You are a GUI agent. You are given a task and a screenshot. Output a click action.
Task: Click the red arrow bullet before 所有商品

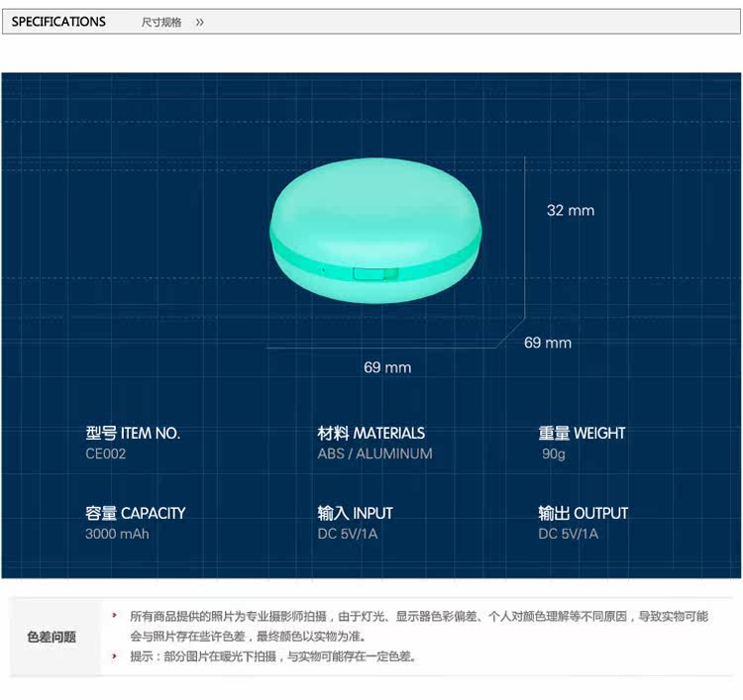114,616
